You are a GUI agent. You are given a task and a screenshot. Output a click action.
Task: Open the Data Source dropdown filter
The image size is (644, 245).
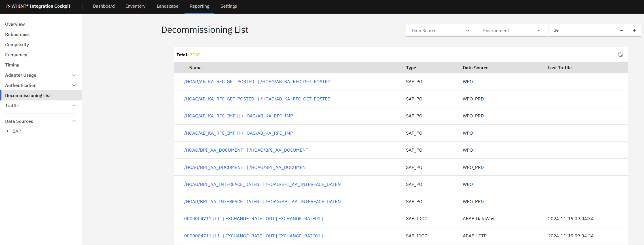pos(440,31)
